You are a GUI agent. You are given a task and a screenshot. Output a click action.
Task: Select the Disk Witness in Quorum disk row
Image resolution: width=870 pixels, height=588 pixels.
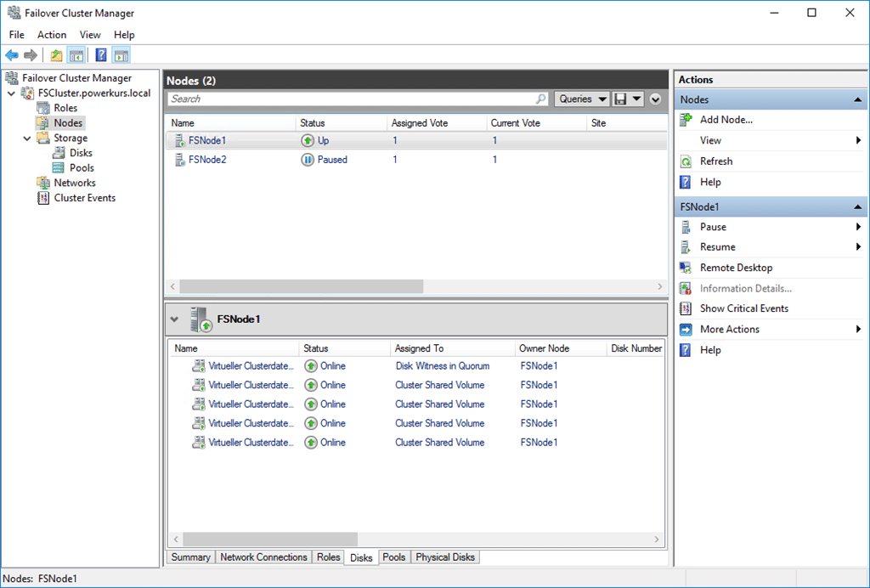416,366
